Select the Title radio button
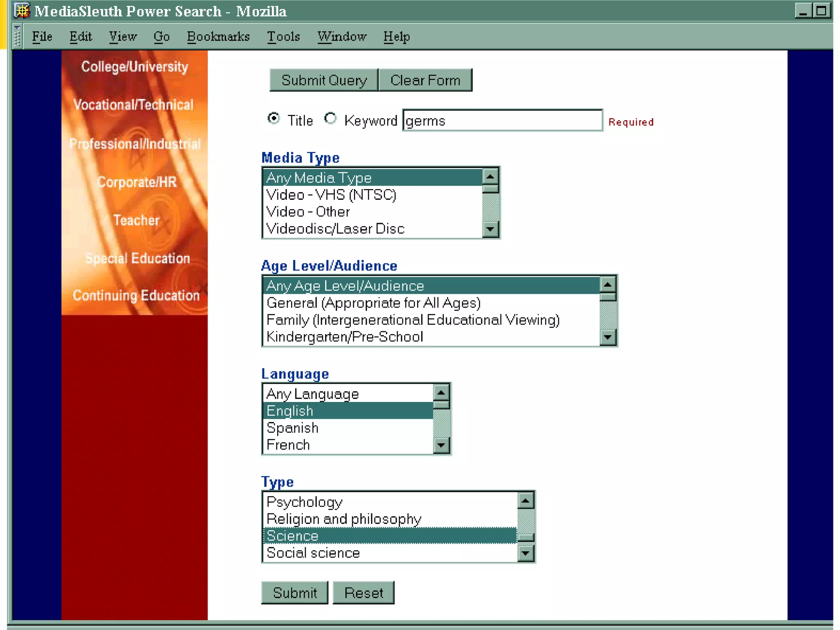The width and height of the screenshot is (840, 630). pyautogui.click(x=274, y=119)
